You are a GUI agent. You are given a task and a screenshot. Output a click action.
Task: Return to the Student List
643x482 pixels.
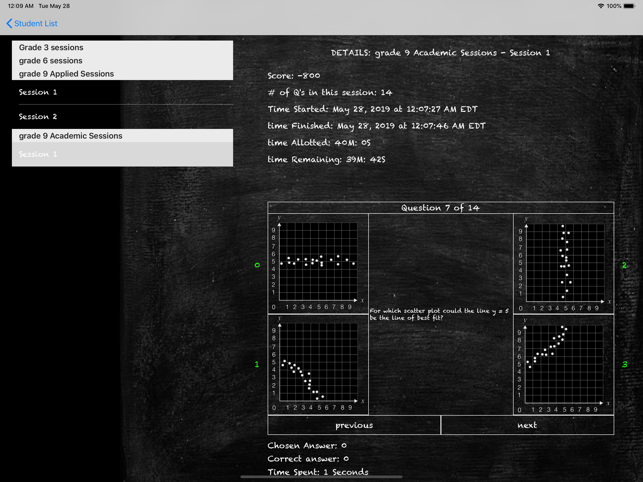[36, 23]
